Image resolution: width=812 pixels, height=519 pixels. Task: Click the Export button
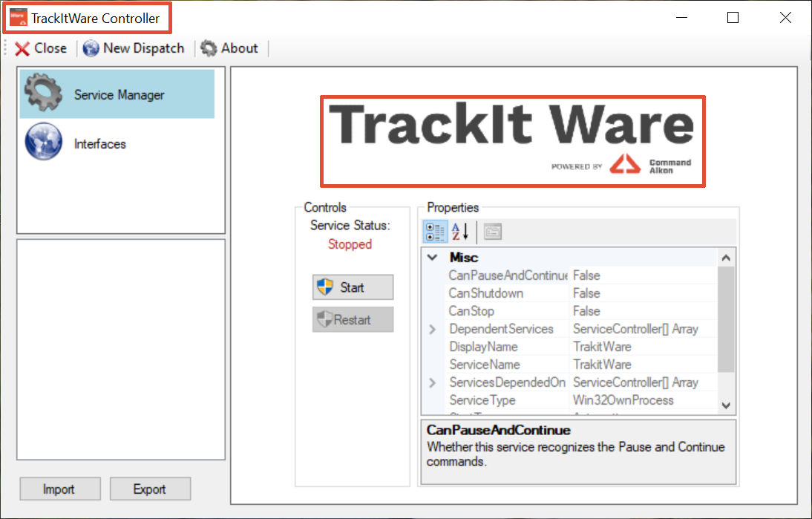click(x=150, y=489)
